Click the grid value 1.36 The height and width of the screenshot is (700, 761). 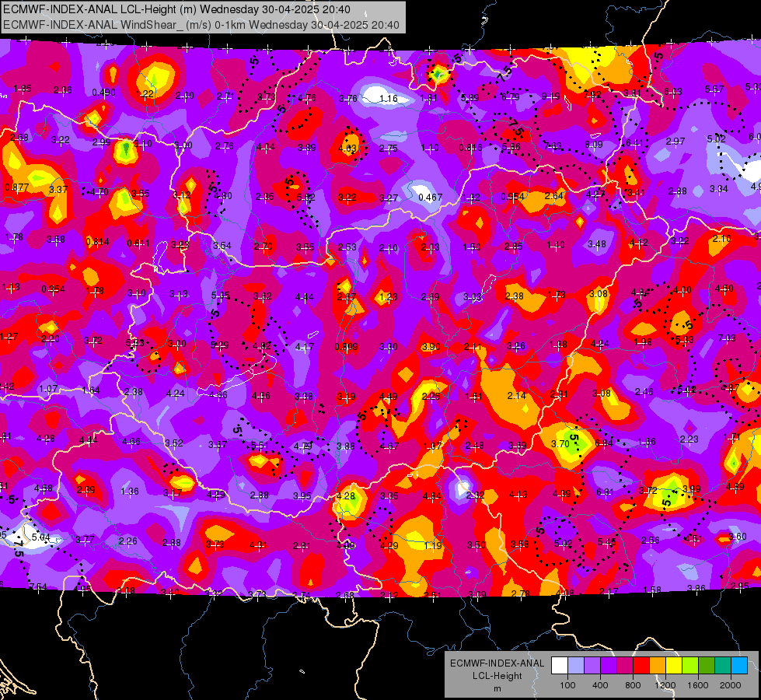tap(129, 492)
